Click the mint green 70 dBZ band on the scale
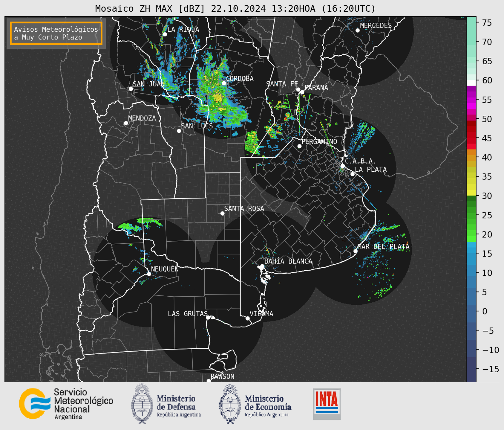Image resolution: width=504 pixels, height=430 pixels. [x=471, y=42]
